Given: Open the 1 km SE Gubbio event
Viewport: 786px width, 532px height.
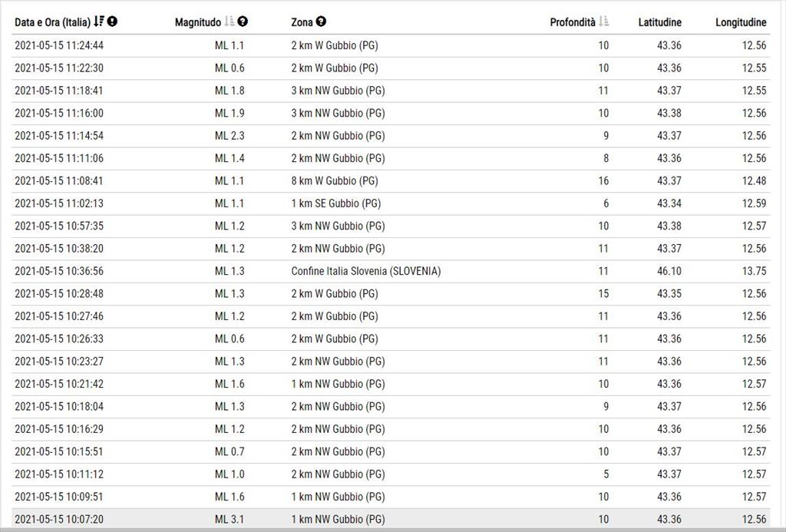Looking at the screenshot, I should pyautogui.click(x=391, y=203).
